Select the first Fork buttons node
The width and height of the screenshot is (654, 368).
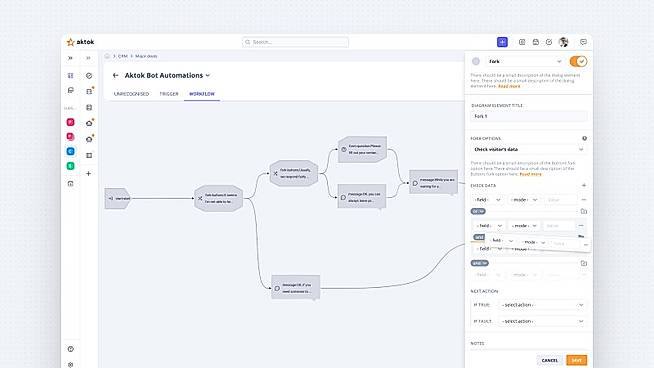click(219, 198)
